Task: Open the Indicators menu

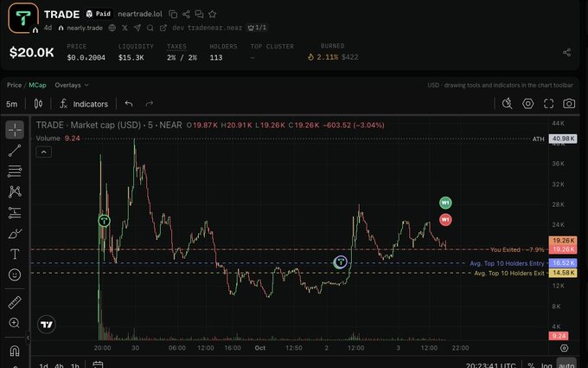Action: (84, 104)
